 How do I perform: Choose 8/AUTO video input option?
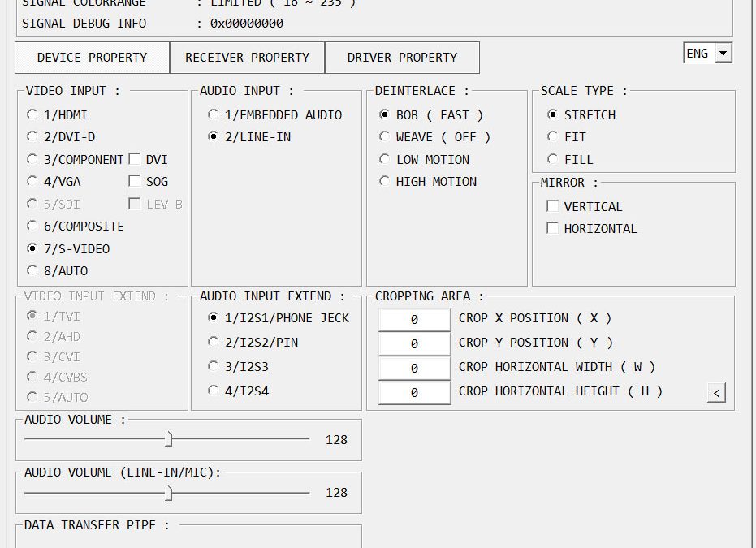32,270
